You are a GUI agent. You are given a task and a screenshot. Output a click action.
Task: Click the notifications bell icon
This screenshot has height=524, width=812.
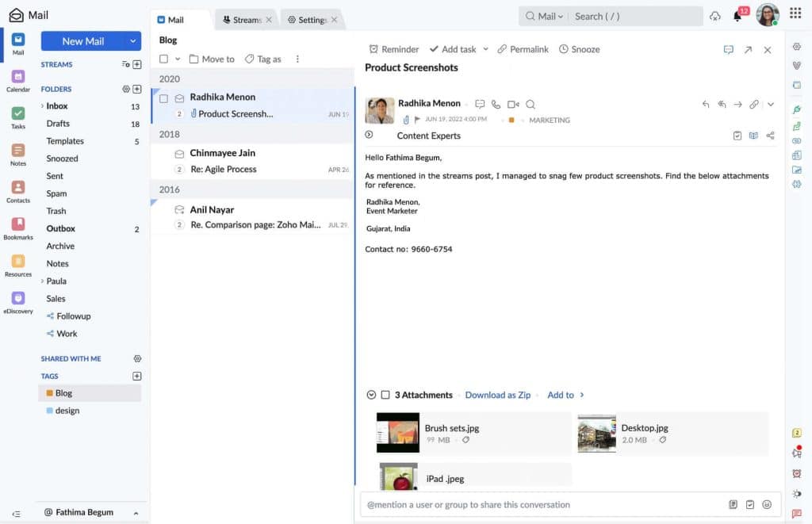point(737,17)
